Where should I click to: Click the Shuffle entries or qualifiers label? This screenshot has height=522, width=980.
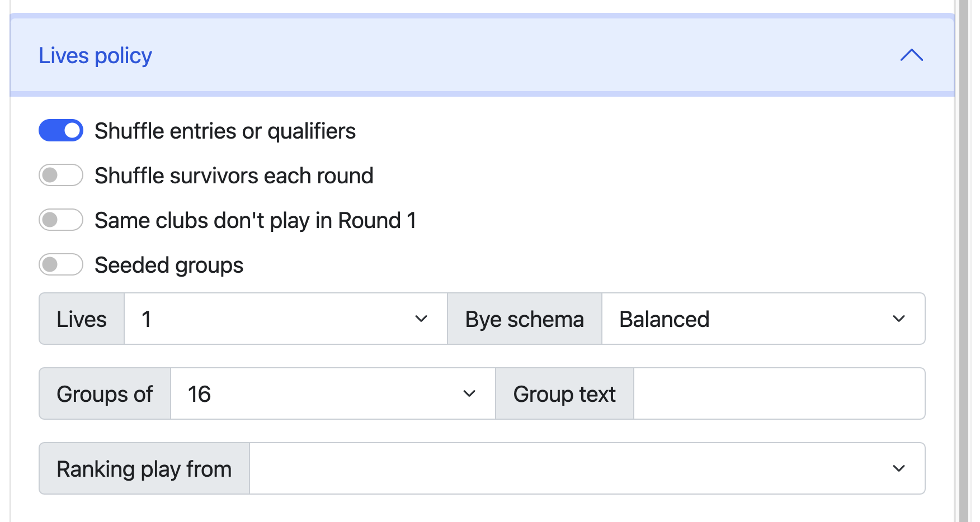point(225,131)
